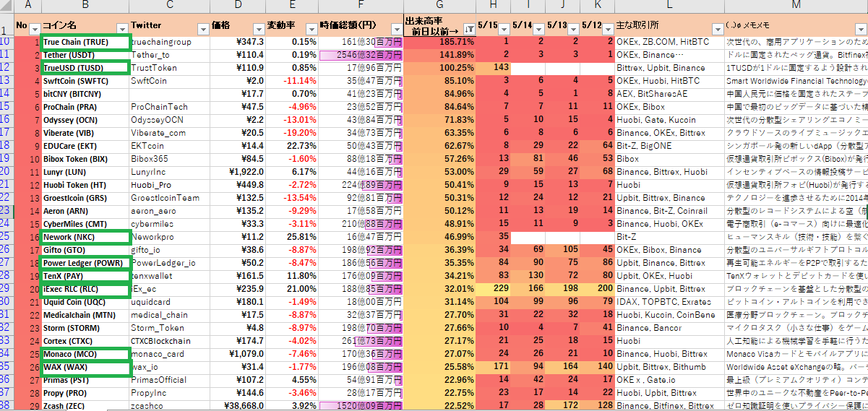
Task: Open the 5/15 column filter dropdown
Action: click(x=502, y=30)
